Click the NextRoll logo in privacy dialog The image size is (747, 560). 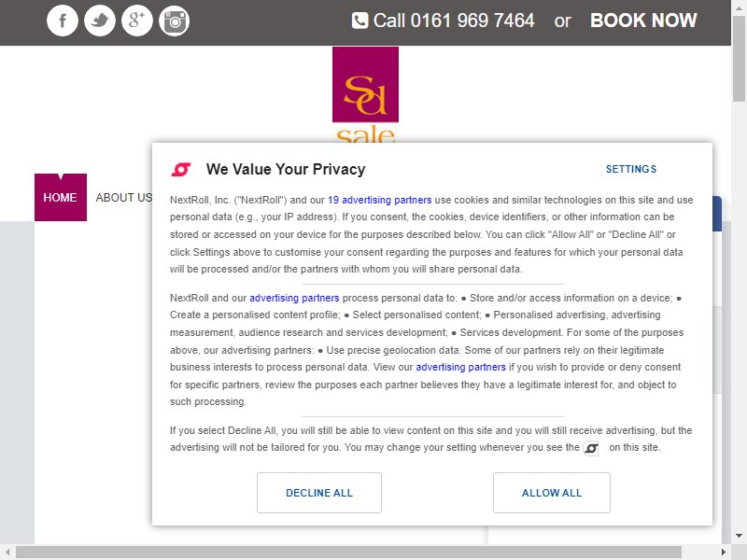click(x=181, y=169)
